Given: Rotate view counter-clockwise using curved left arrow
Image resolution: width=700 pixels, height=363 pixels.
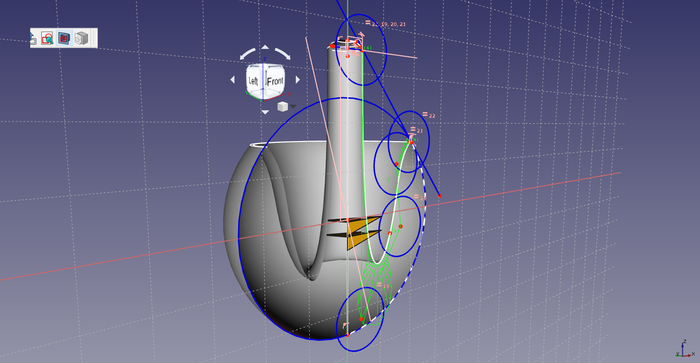Looking at the screenshot, I should [247, 54].
